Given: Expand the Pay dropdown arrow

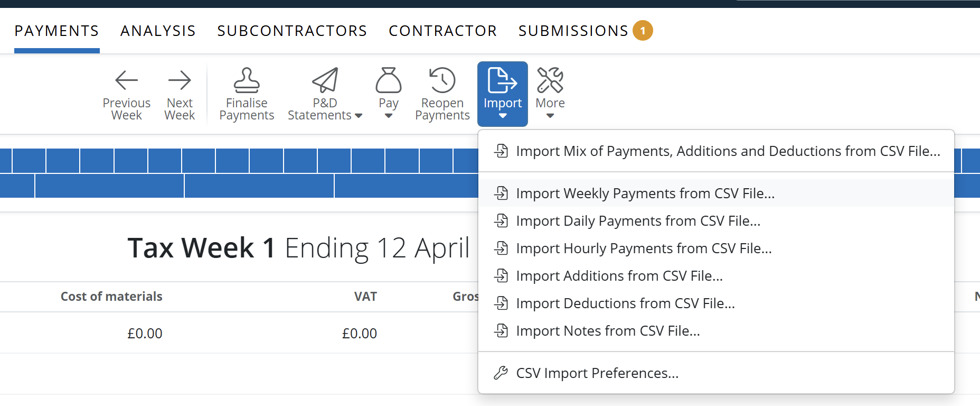Looking at the screenshot, I should 389,116.
